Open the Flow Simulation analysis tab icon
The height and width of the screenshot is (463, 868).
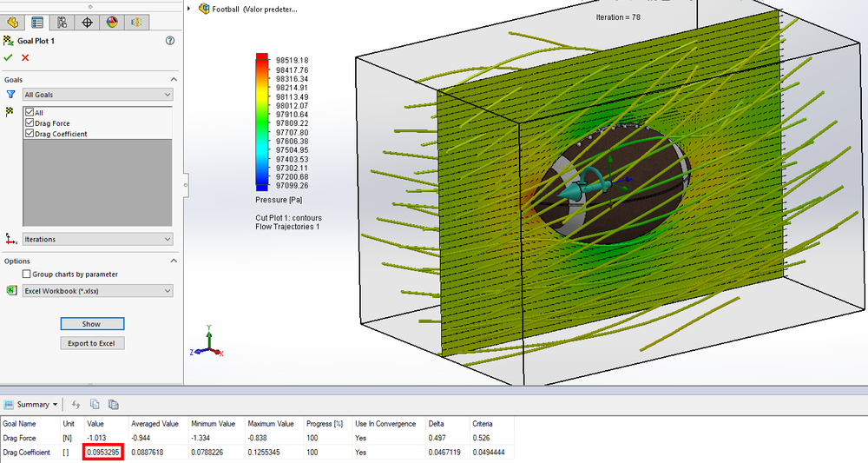click(x=137, y=23)
